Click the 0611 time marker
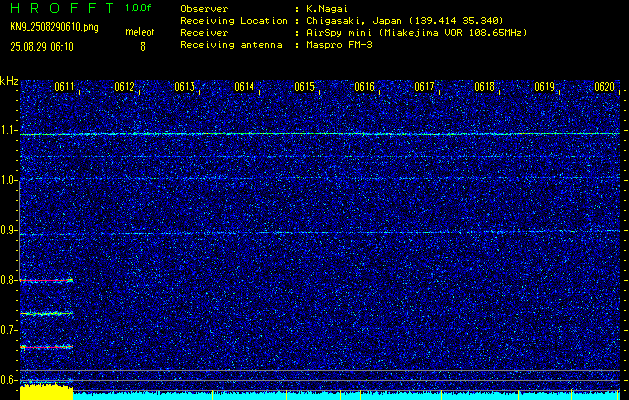This screenshot has height=400, width=629. point(64,87)
